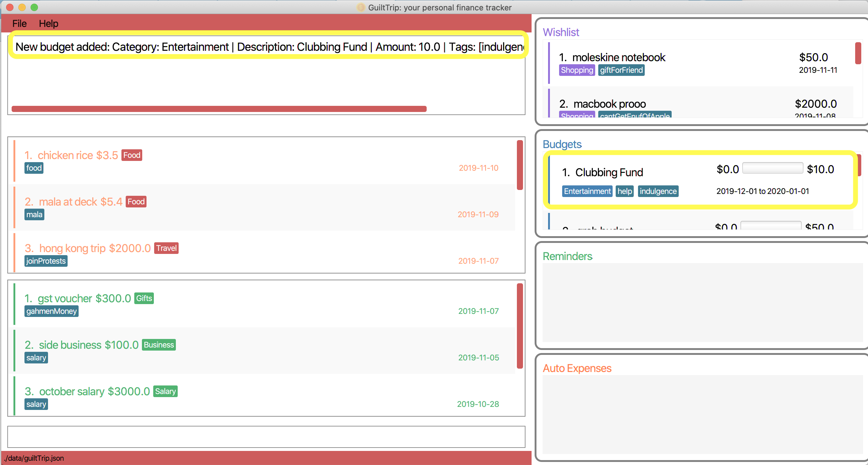The height and width of the screenshot is (465, 868).
Task: Click the Entertainment tag on Clubbing Fund
Action: tap(587, 191)
